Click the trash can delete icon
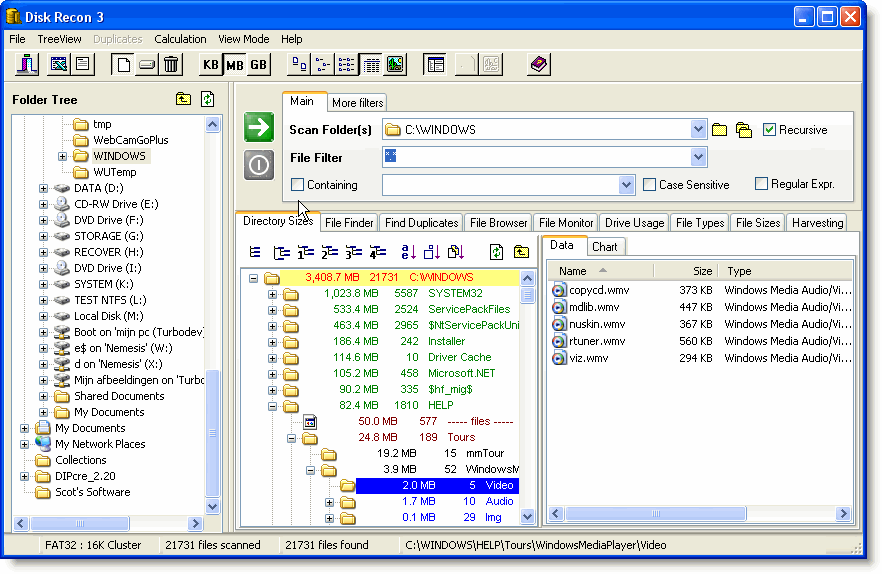The width and height of the screenshot is (882, 574). 171,64
